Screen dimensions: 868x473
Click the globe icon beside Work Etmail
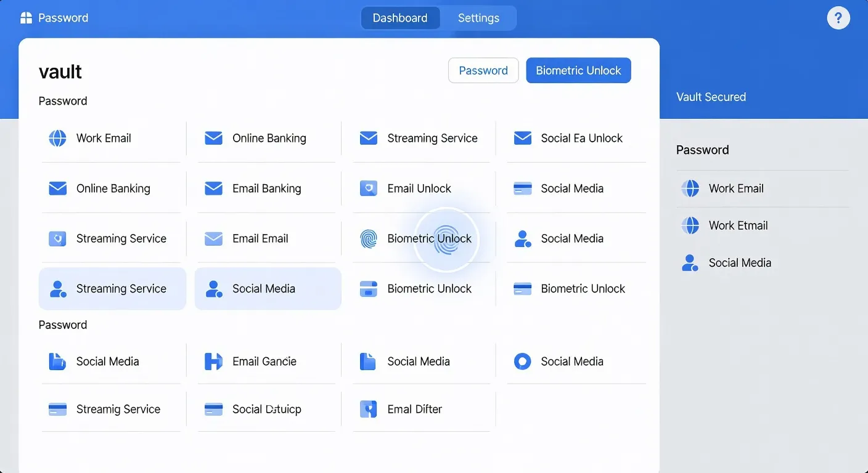tap(690, 225)
